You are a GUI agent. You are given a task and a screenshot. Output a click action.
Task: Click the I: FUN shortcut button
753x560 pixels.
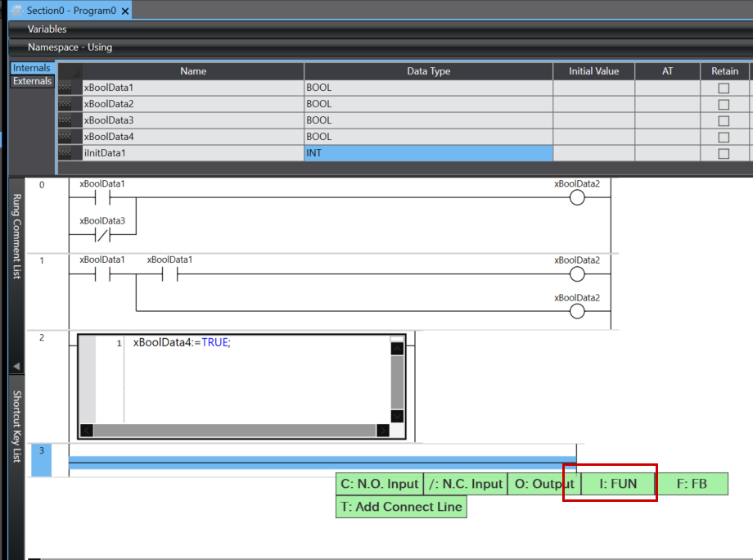[x=618, y=484]
